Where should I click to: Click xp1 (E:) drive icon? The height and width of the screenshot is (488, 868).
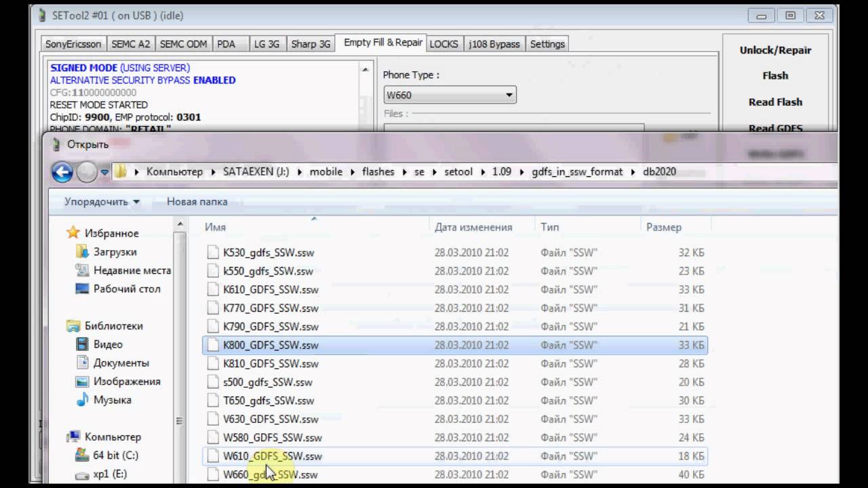click(82, 474)
